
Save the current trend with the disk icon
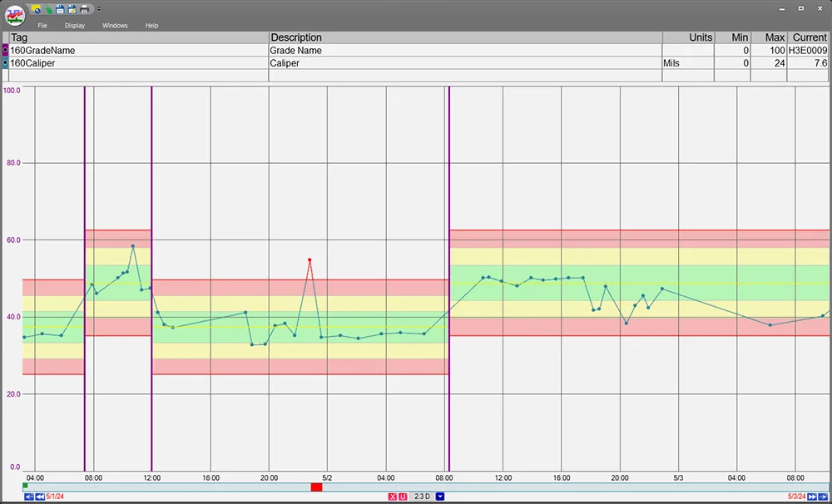[x=60, y=8]
